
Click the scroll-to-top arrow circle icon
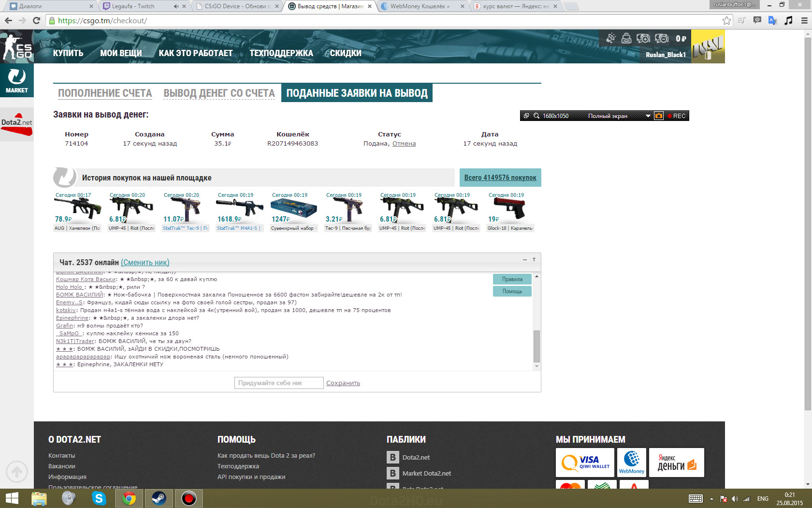[17, 472]
